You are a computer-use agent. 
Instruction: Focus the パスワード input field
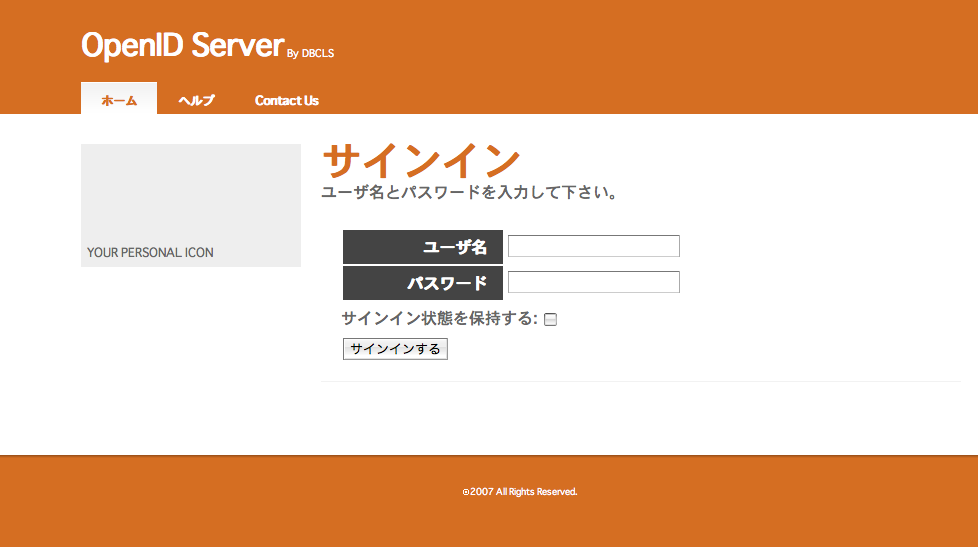point(594,282)
